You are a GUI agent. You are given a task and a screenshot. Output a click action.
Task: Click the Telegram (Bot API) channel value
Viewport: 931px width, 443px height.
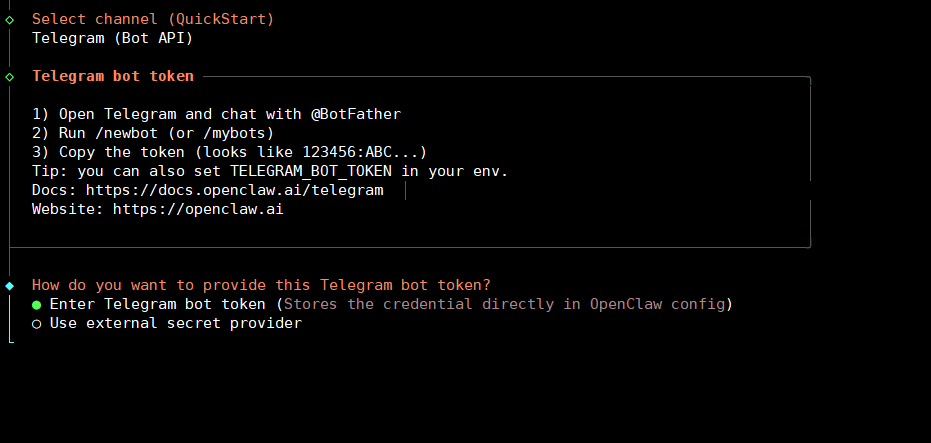[x=112, y=38]
